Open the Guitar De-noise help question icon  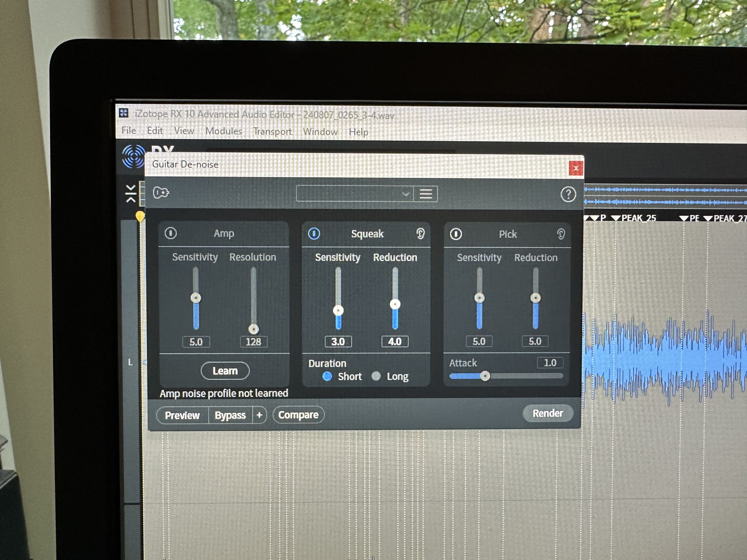(568, 194)
